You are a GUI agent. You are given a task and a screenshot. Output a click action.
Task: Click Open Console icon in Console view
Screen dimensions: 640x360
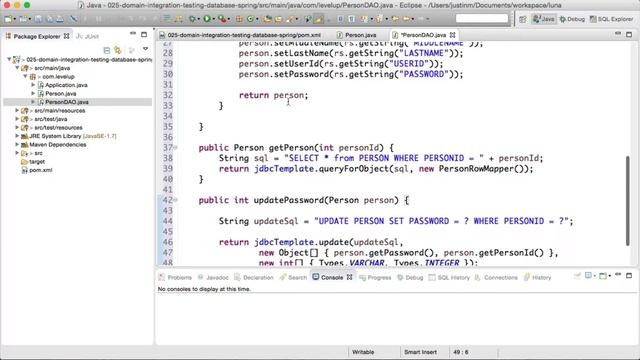coord(603,276)
